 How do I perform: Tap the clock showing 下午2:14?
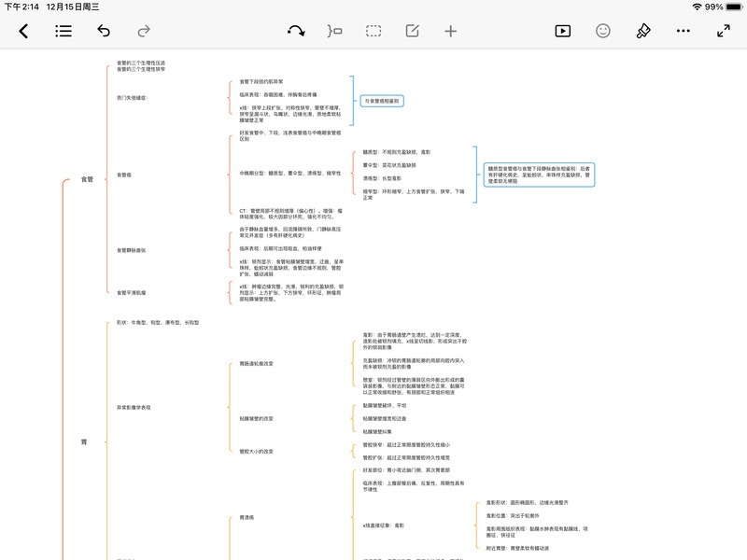coord(21,7)
